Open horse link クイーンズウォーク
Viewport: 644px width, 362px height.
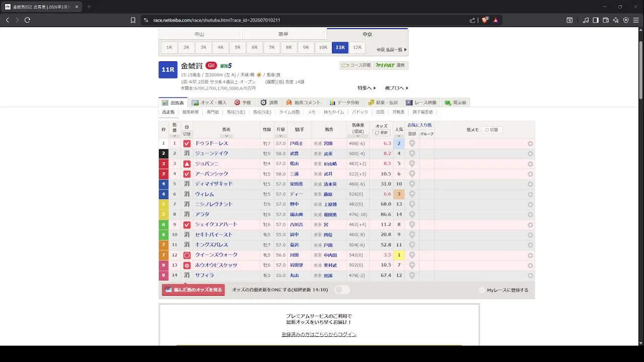(216, 255)
